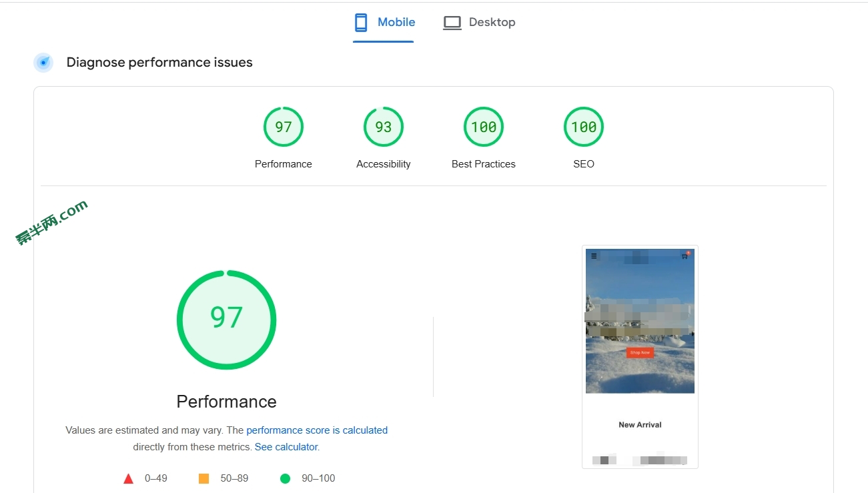Click the 90–100 legend range text
868x493 pixels.
point(318,478)
